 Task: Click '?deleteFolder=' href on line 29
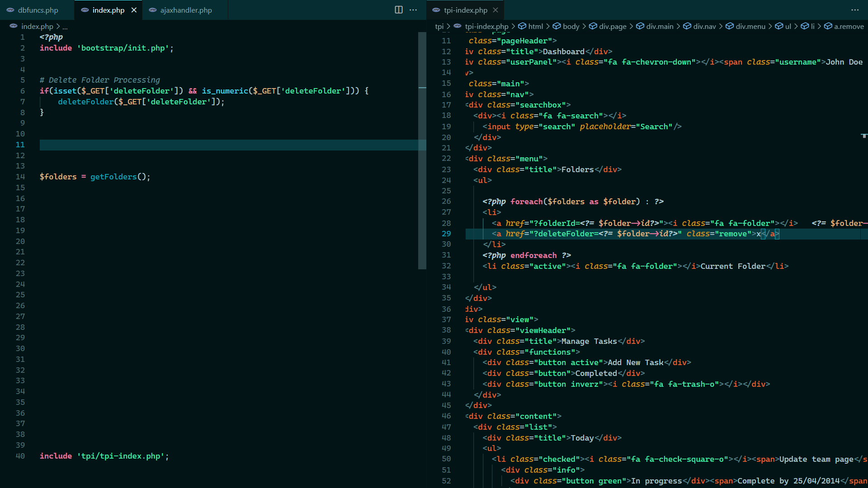566,234
